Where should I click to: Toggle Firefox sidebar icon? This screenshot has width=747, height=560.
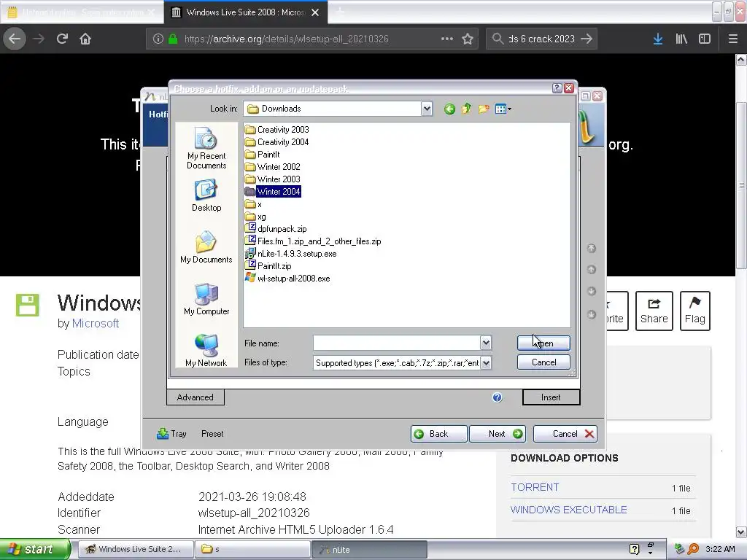(x=705, y=39)
